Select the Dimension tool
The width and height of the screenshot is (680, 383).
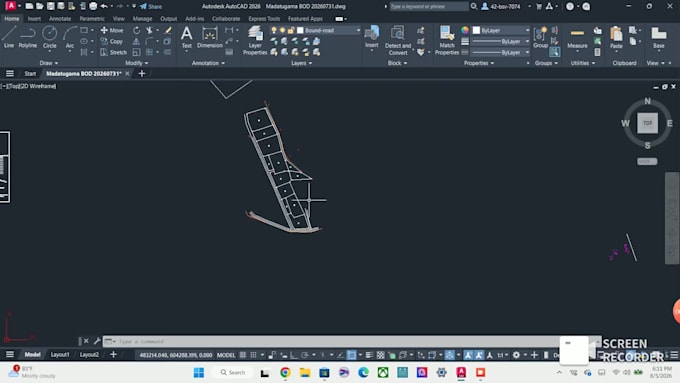pyautogui.click(x=209, y=37)
